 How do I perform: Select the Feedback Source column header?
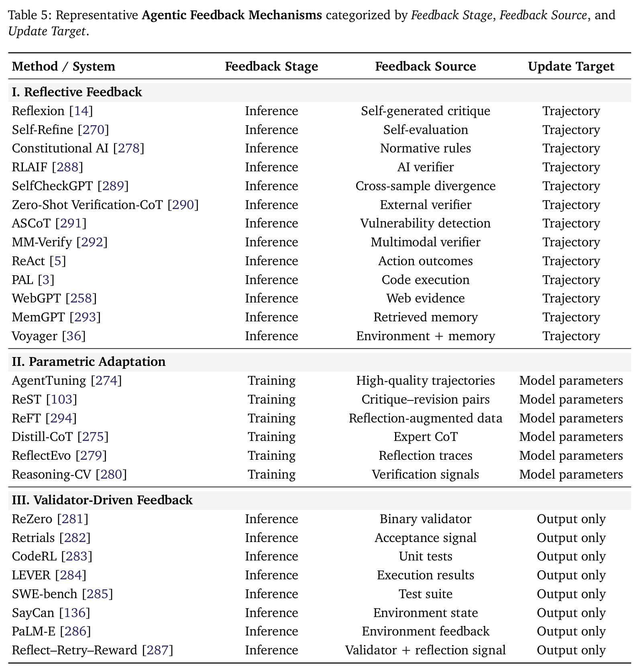pyautogui.click(x=426, y=67)
